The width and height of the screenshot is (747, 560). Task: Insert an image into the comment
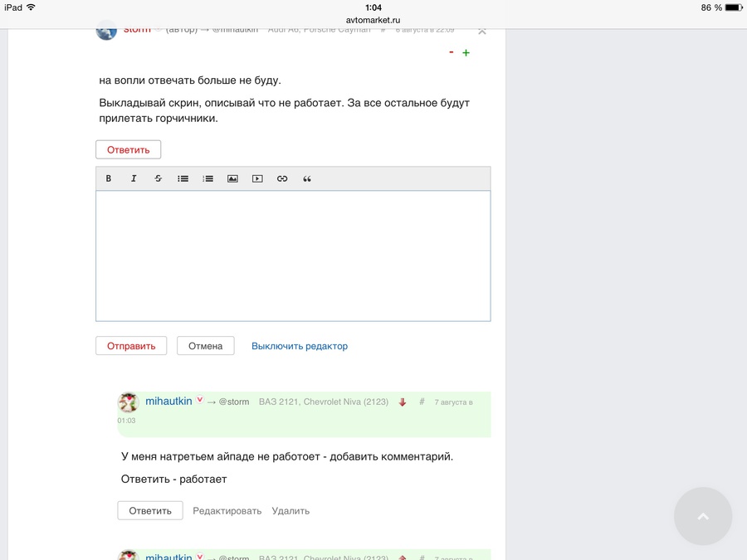point(232,178)
